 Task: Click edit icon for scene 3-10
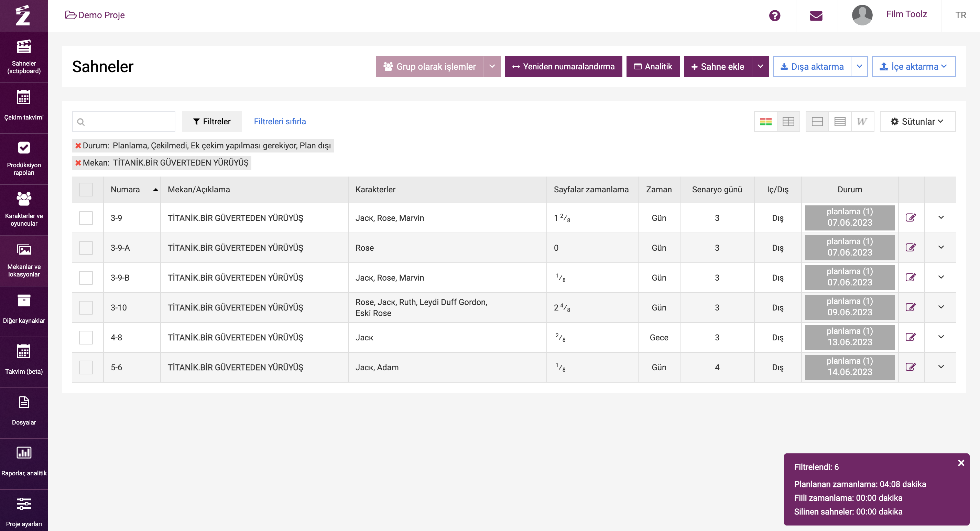pos(910,307)
